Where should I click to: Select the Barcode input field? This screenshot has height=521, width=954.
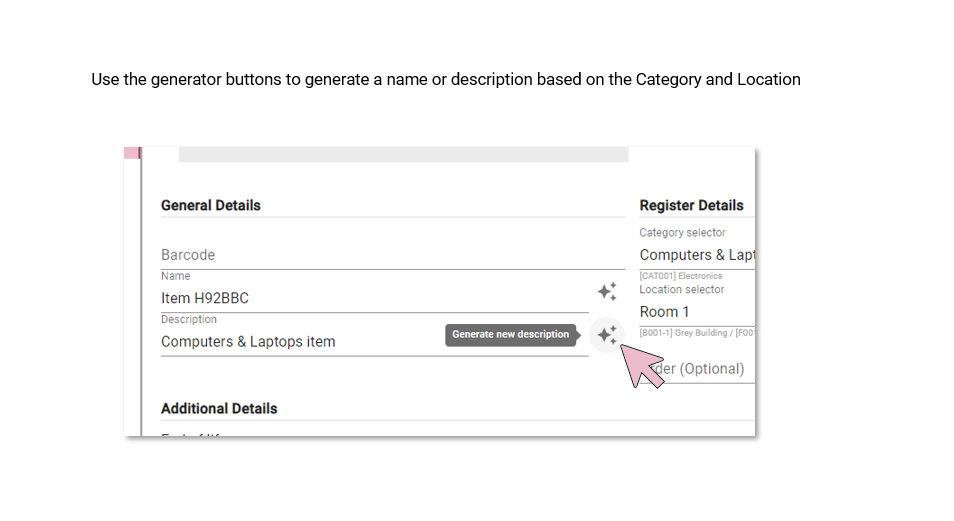(x=392, y=255)
